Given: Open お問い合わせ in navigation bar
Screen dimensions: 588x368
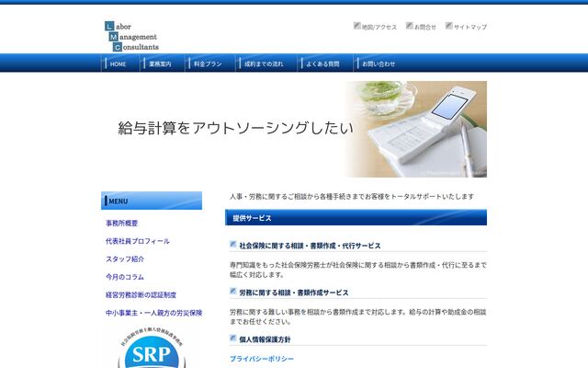Looking at the screenshot, I should click(379, 63).
